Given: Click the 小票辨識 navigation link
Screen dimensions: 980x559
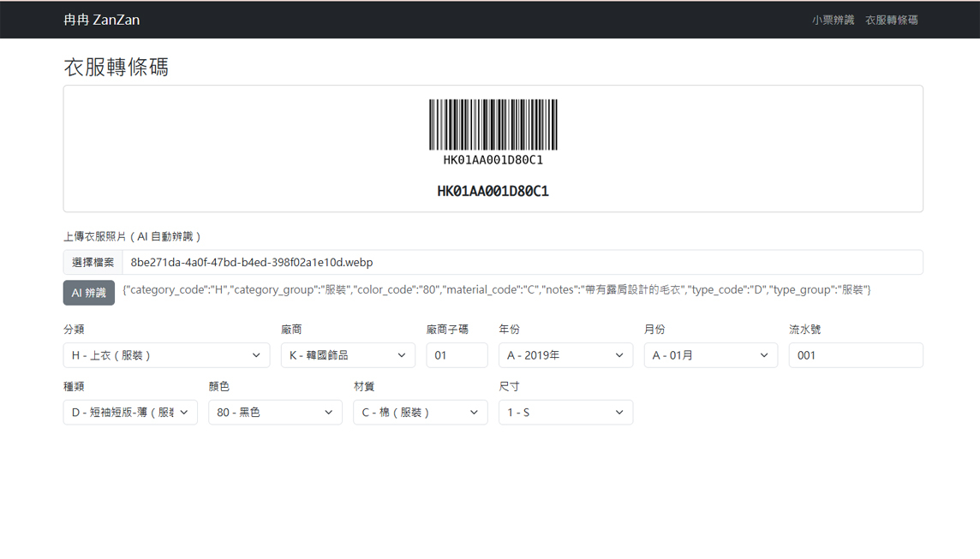Looking at the screenshot, I should click(834, 20).
